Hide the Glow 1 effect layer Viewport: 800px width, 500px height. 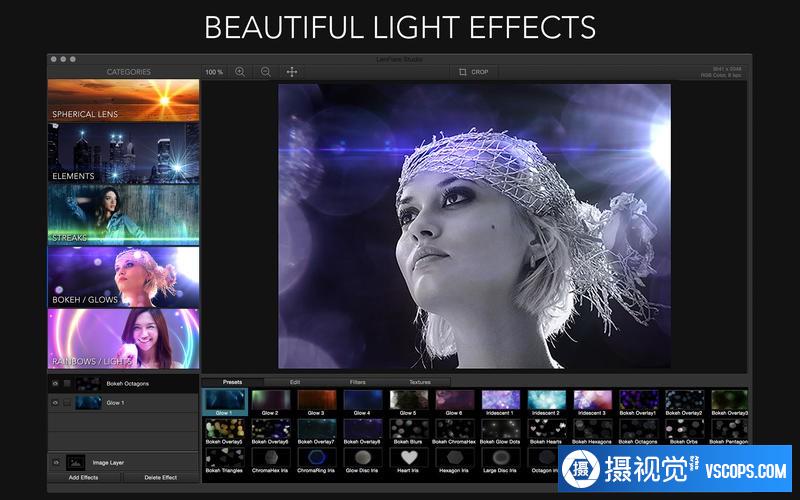[55, 403]
